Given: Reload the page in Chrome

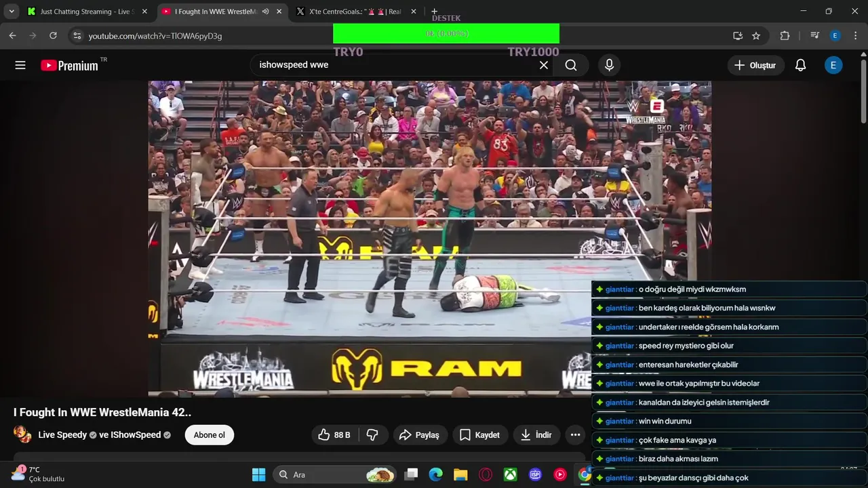Looking at the screenshot, I should coord(53,35).
